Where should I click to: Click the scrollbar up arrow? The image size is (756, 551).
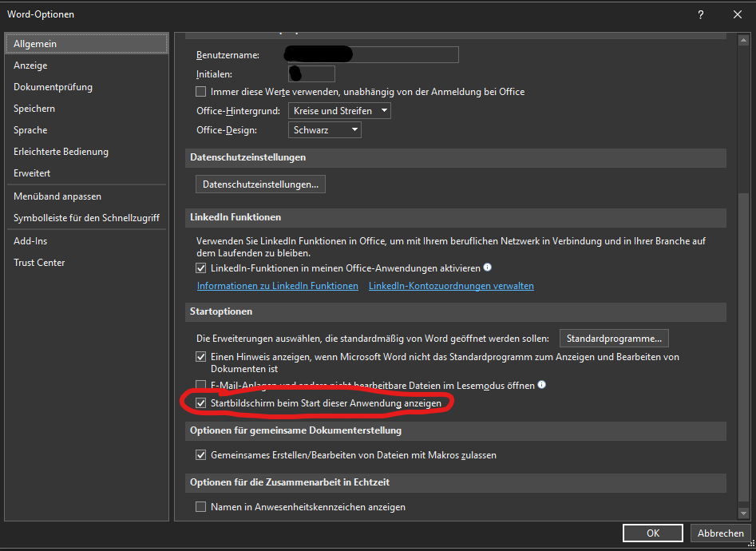(743, 41)
